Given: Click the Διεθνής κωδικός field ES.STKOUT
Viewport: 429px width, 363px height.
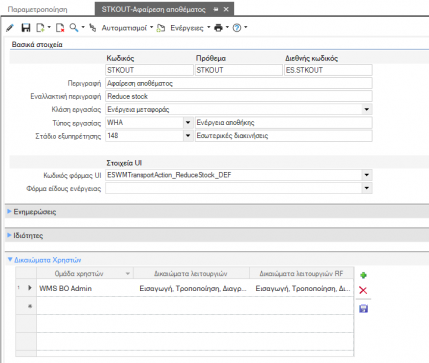Looking at the screenshot, I should [328, 70].
